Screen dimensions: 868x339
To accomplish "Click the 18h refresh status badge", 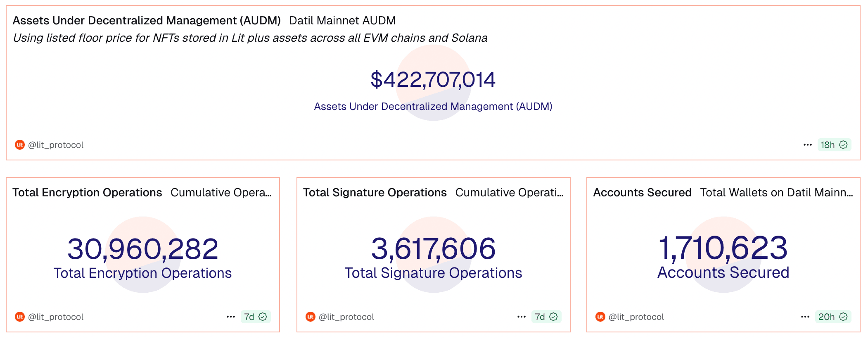I will tap(828, 145).
